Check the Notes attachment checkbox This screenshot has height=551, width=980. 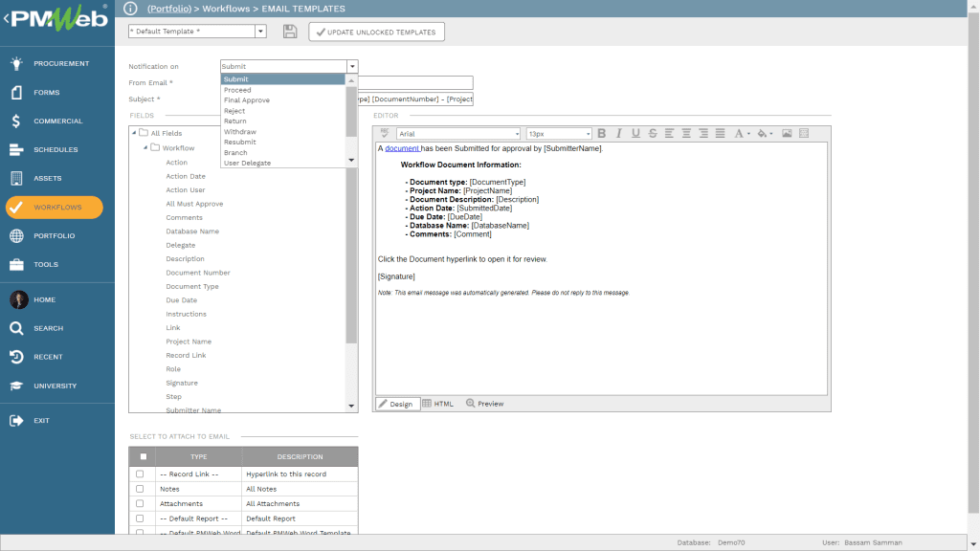click(x=140, y=489)
